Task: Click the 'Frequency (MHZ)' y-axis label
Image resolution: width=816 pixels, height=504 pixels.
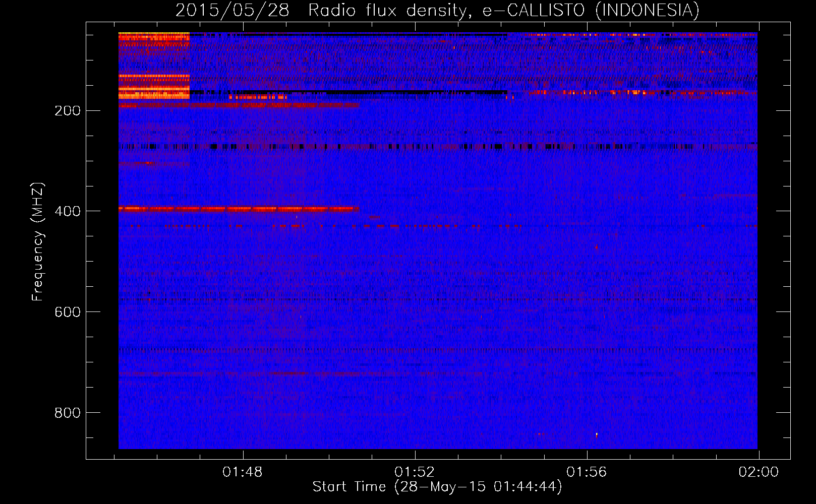Action: (38, 242)
